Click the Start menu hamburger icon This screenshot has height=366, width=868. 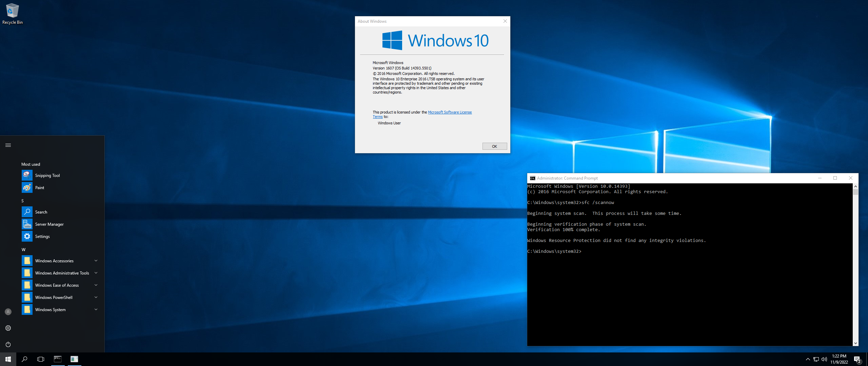point(8,145)
